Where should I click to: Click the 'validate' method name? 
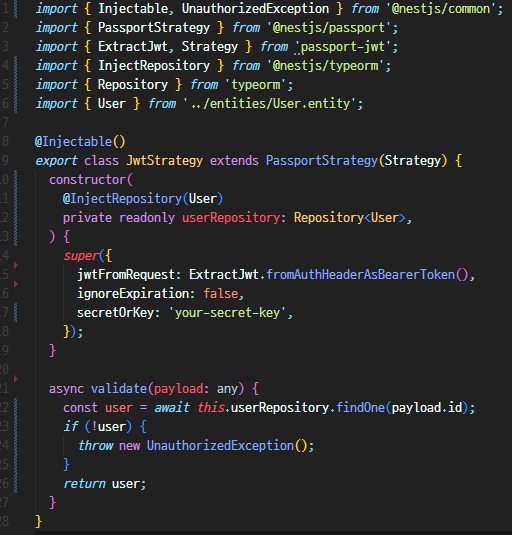119,389
